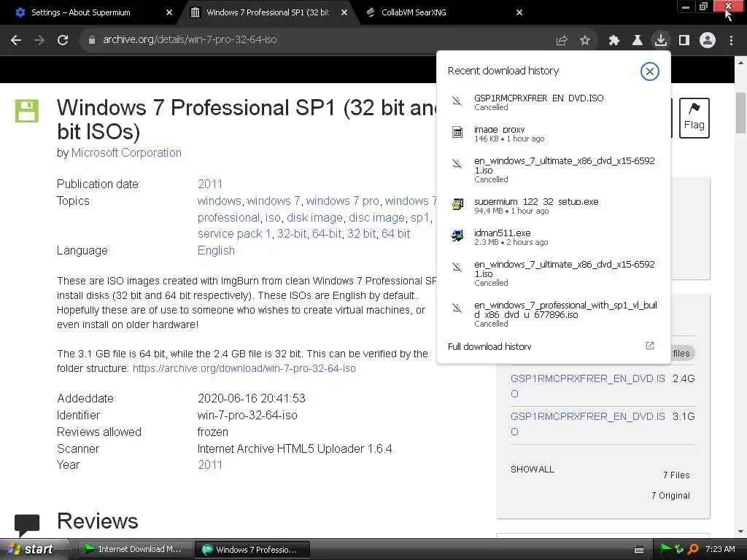Open the browser three-dot menu

[731, 41]
